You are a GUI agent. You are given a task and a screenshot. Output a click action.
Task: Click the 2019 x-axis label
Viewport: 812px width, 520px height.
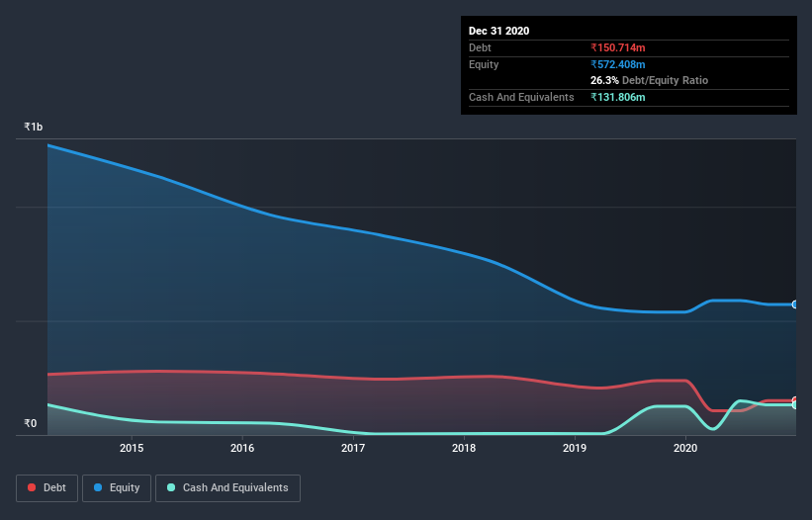[575, 448]
